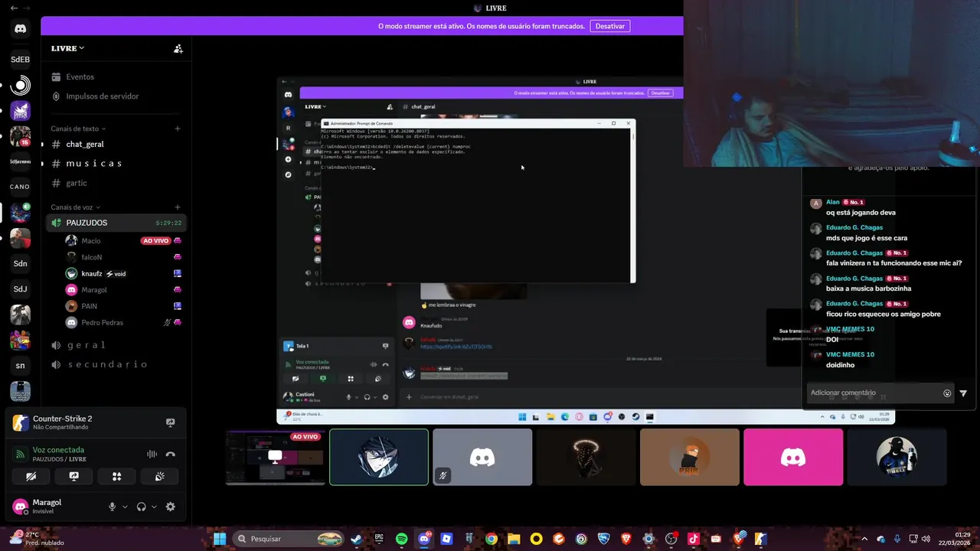The width and height of the screenshot is (980, 551).
Task: Click the AO VIVO badge next to Macio
Action: click(155, 240)
